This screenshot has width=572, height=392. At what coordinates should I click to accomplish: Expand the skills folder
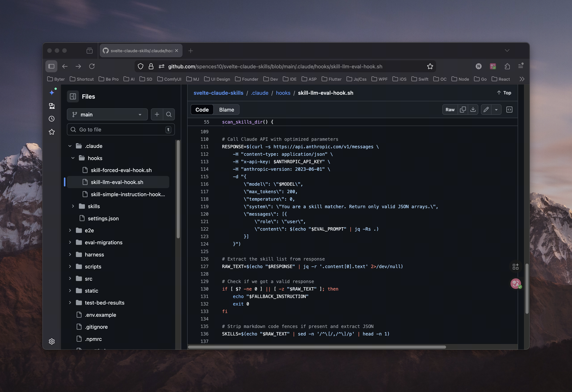pos(73,206)
